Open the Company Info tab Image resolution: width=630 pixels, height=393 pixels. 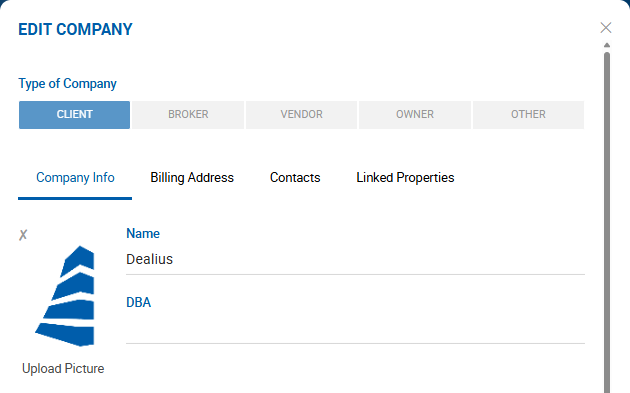(75, 178)
